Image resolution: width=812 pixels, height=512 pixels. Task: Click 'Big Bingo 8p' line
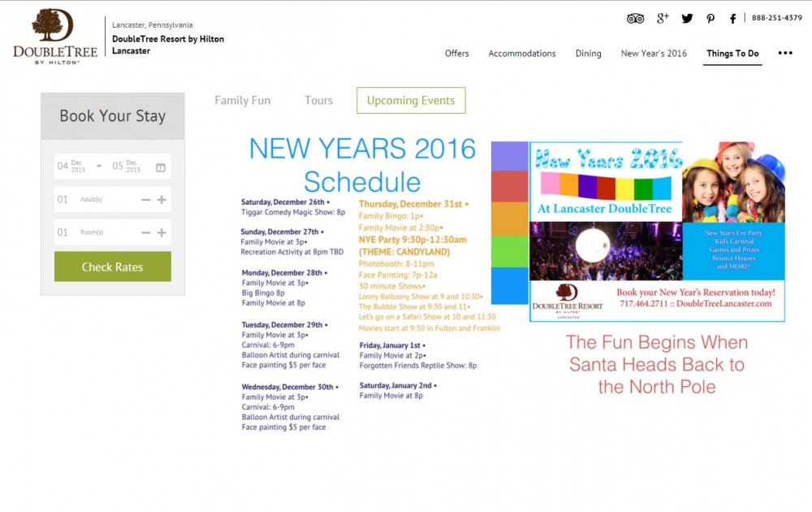tap(263, 293)
